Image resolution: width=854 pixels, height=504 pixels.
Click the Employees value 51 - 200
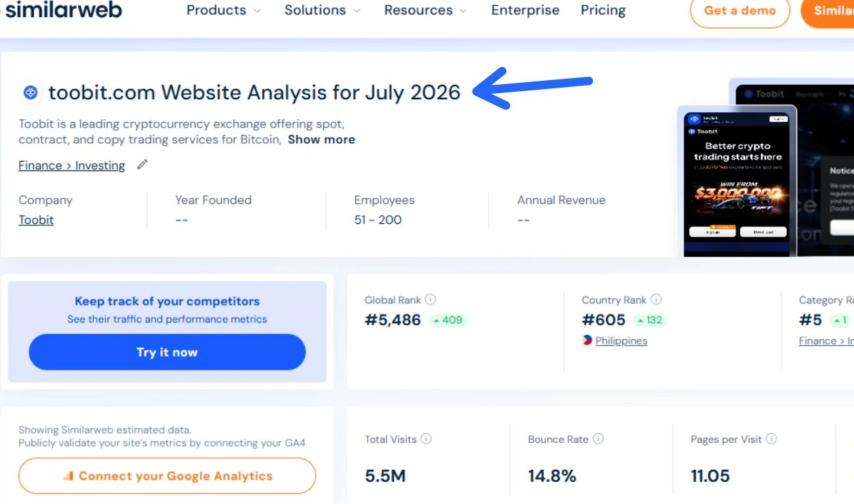[x=378, y=220]
